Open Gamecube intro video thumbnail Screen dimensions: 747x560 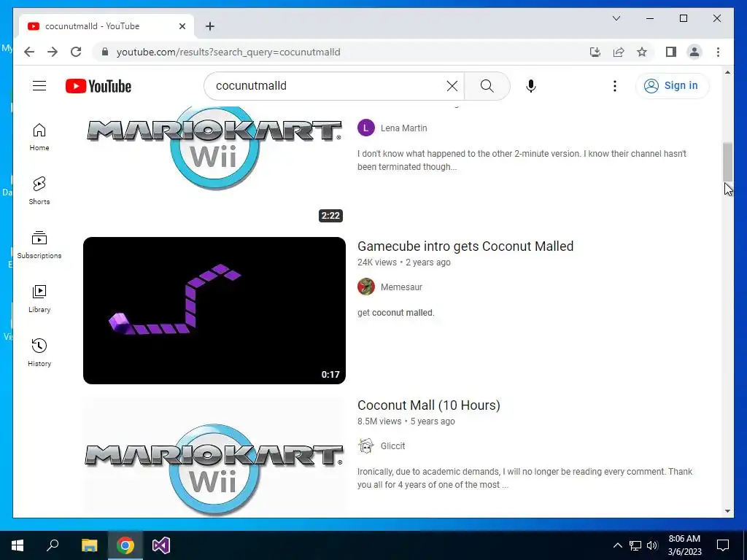coord(214,311)
